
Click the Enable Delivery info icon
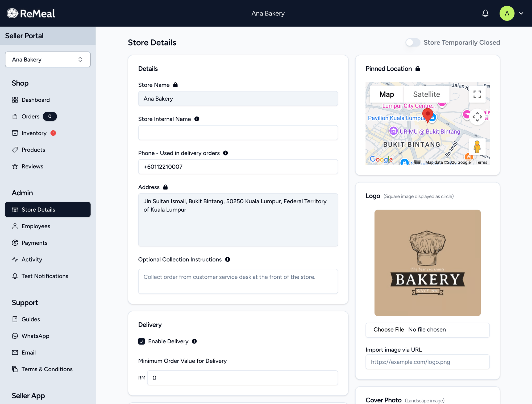(194, 341)
